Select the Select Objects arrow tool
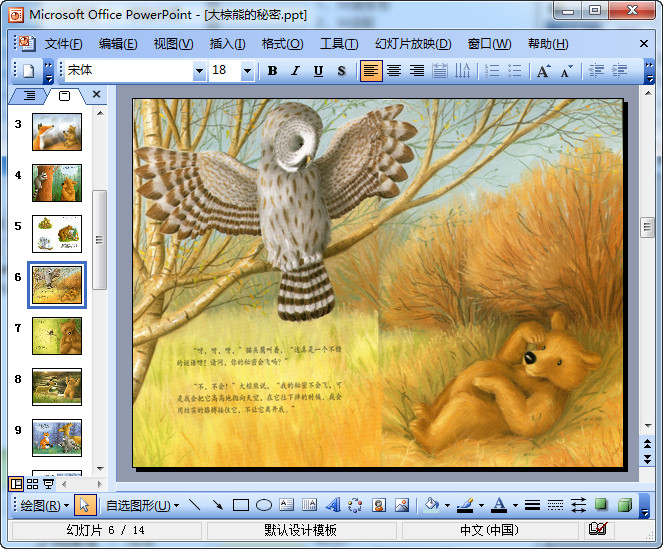663x549 pixels. tap(85, 505)
